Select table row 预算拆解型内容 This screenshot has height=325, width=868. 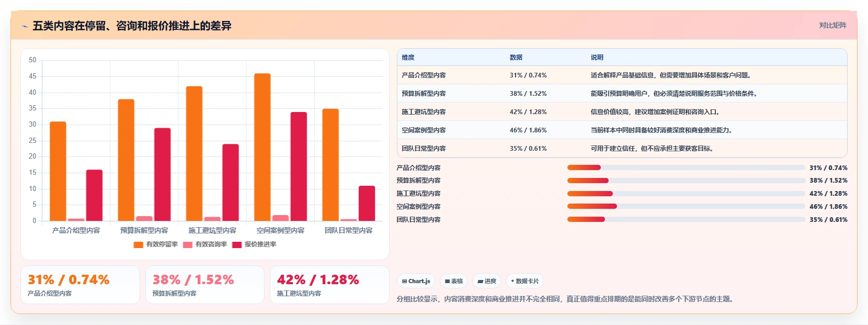(x=622, y=94)
